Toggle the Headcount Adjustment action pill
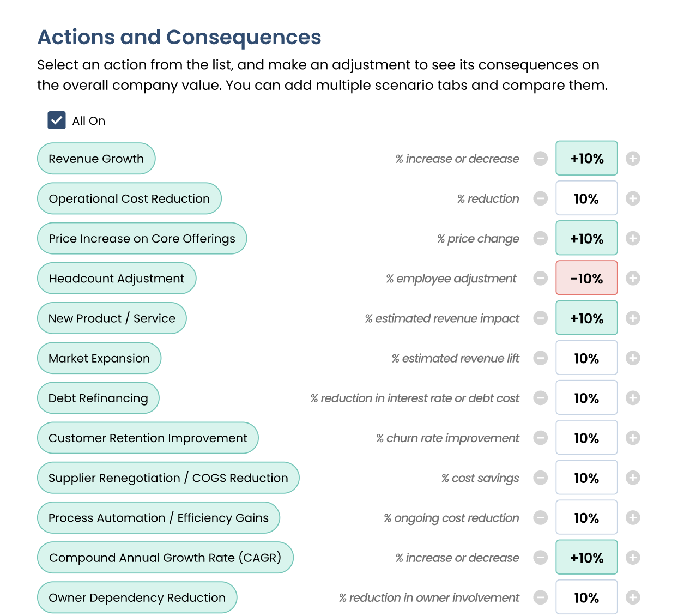This screenshot has height=616, width=690. coord(117,279)
